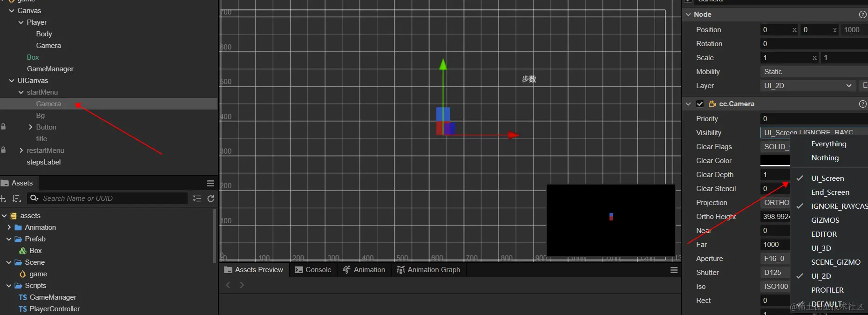
Task: Click the Mobility Static dropdown field
Action: click(814, 72)
